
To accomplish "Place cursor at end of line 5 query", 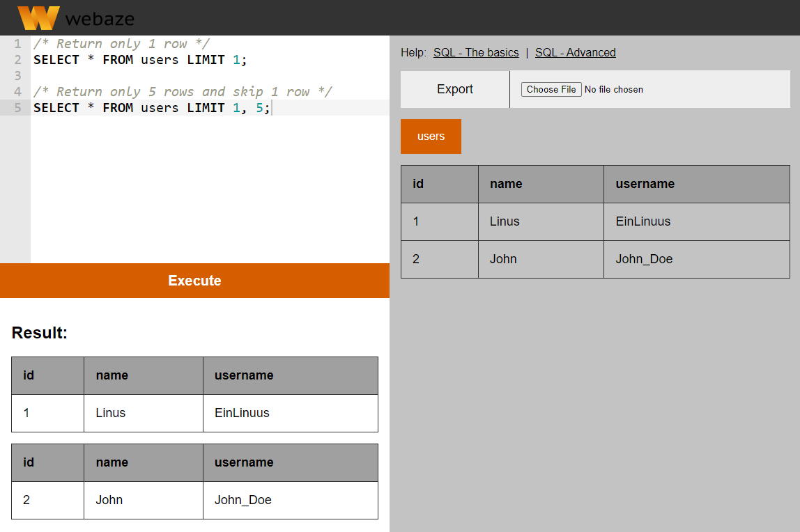I will pyautogui.click(x=271, y=107).
